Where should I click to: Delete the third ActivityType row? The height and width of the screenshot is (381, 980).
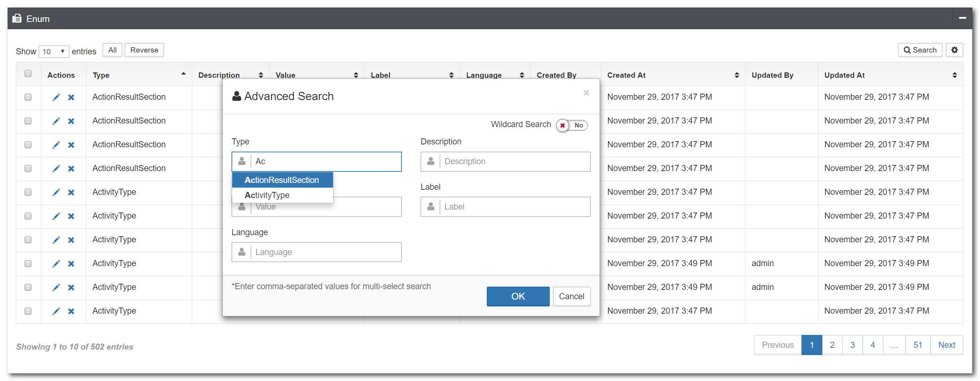point(71,240)
